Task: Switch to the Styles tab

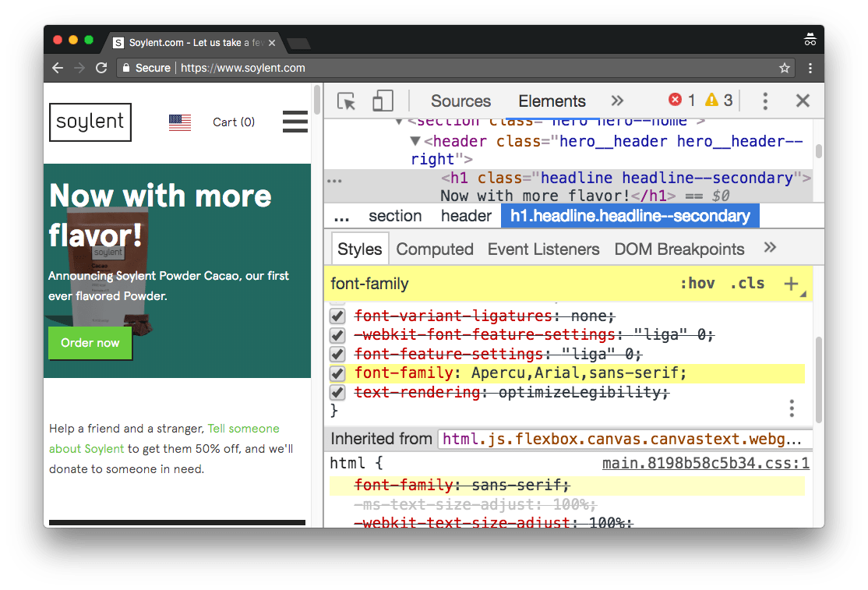Action: point(360,249)
